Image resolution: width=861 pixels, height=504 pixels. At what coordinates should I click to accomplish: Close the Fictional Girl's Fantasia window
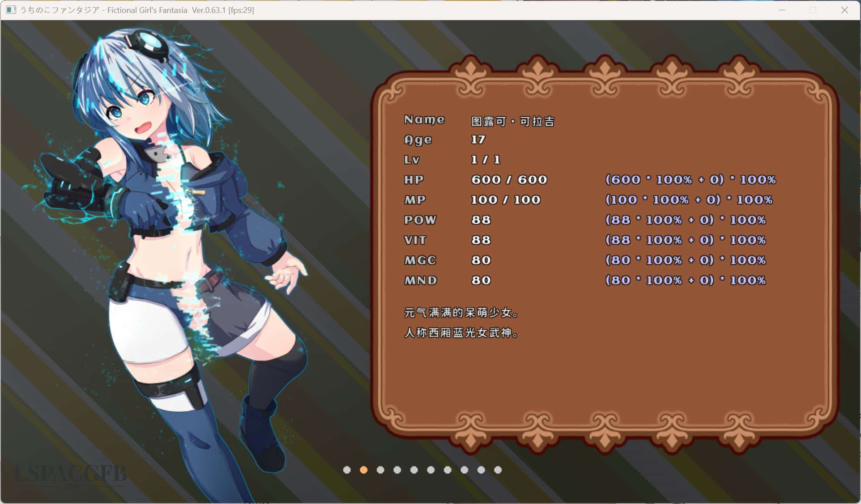(x=844, y=10)
